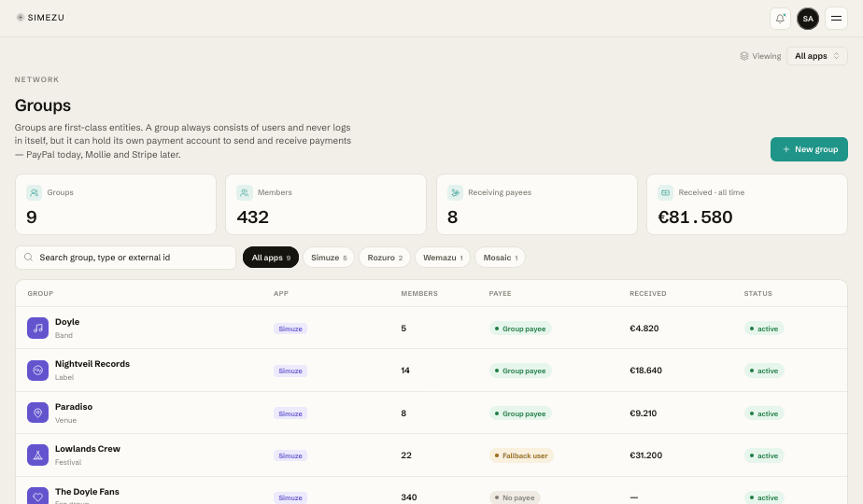Click the Group column header

point(40,293)
